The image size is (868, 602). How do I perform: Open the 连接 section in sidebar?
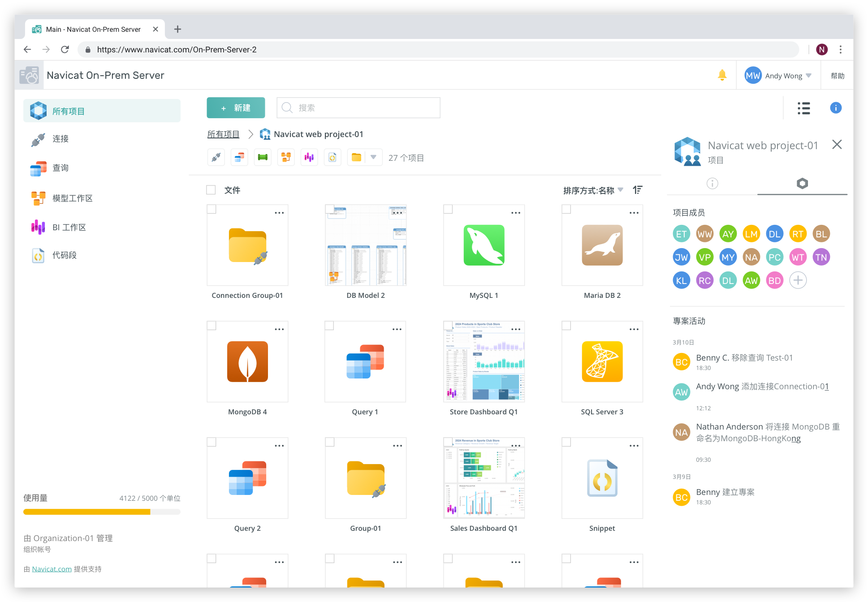(61, 139)
